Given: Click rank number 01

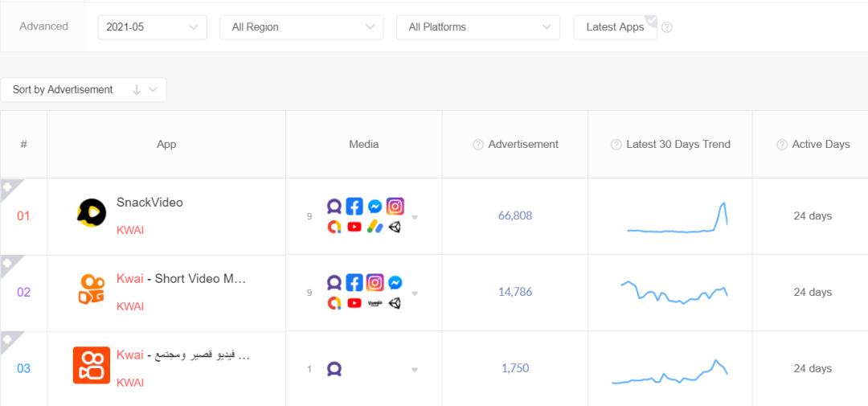Looking at the screenshot, I should [23, 216].
